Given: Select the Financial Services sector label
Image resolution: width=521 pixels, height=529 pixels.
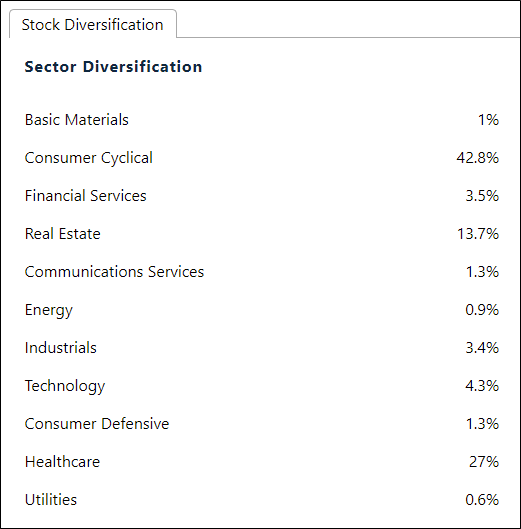Looking at the screenshot, I should click(86, 196).
